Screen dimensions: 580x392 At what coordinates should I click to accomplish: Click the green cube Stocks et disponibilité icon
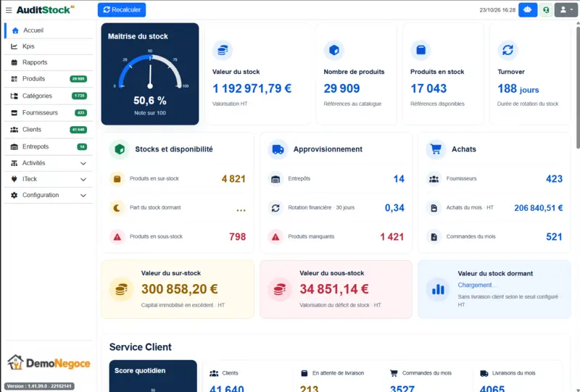tap(119, 149)
